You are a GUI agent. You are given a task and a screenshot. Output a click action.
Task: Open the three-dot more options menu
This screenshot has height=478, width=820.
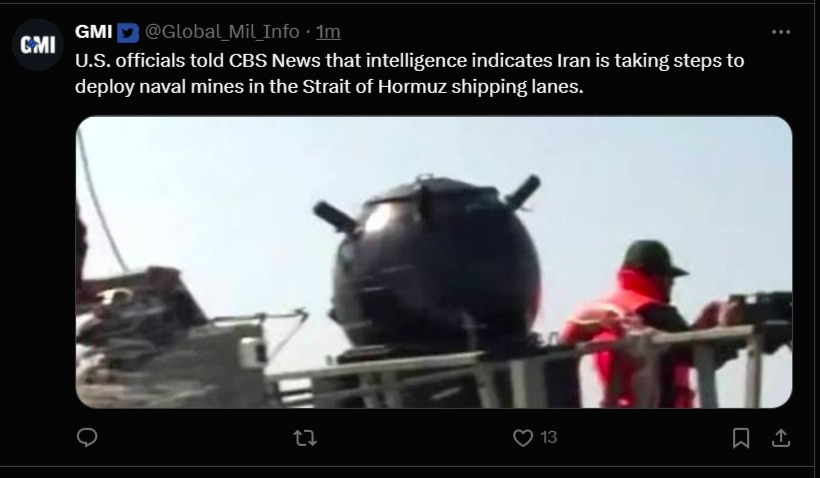coord(781,32)
